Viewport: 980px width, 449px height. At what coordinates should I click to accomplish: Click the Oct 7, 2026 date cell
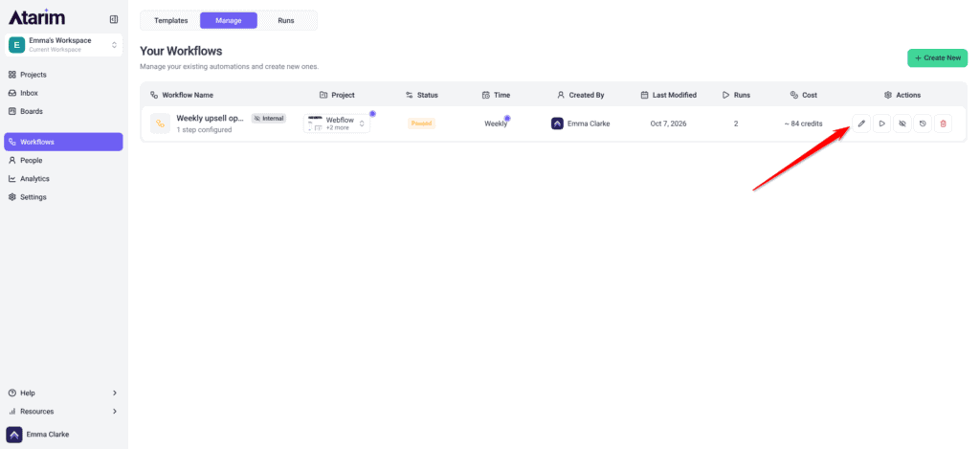tap(668, 123)
